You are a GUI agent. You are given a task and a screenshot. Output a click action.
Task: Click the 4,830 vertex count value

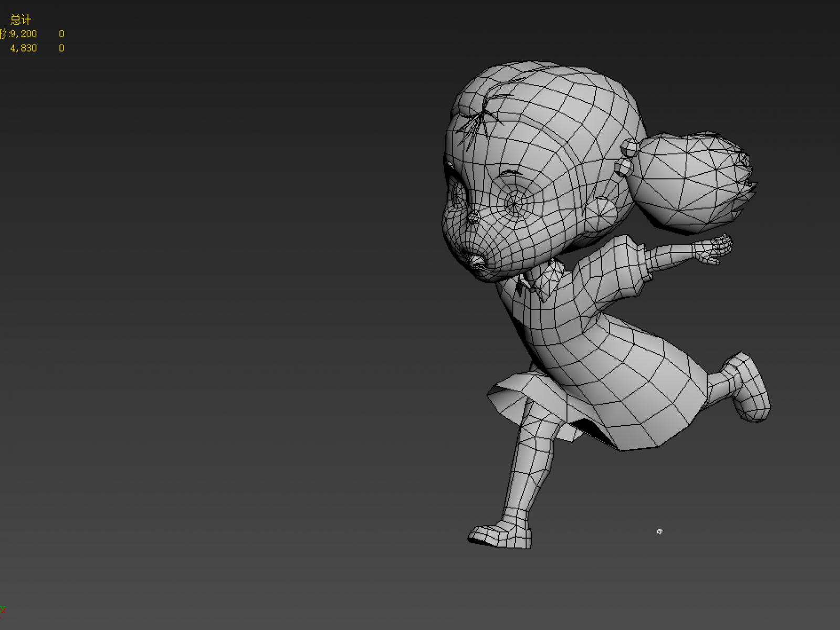click(x=24, y=48)
